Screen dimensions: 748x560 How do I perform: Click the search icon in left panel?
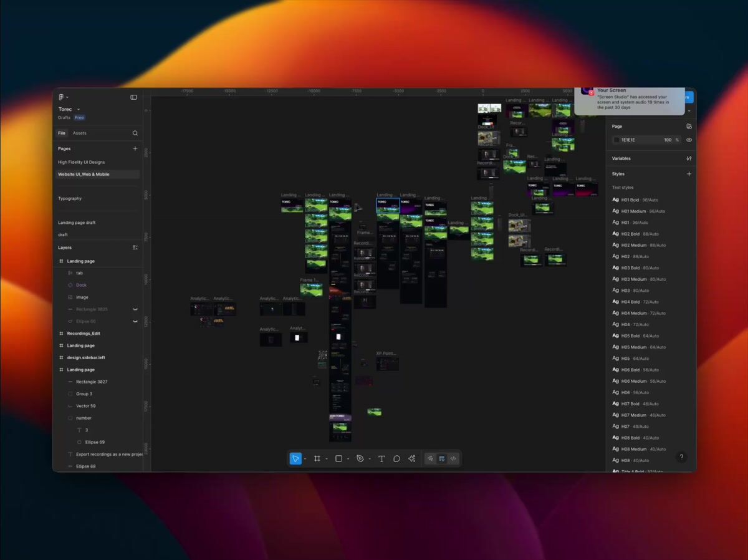[135, 133]
